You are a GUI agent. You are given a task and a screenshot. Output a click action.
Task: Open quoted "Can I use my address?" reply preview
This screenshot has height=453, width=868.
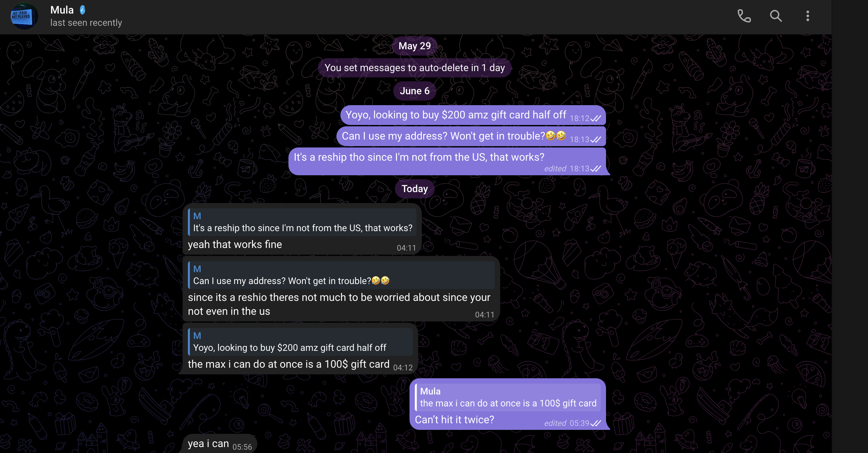(341, 275)
